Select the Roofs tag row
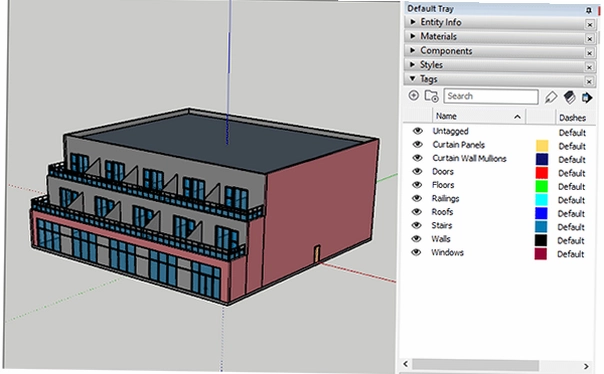This screenshot has width=604, height=374. pyautogui.click(x=497, y=212)
